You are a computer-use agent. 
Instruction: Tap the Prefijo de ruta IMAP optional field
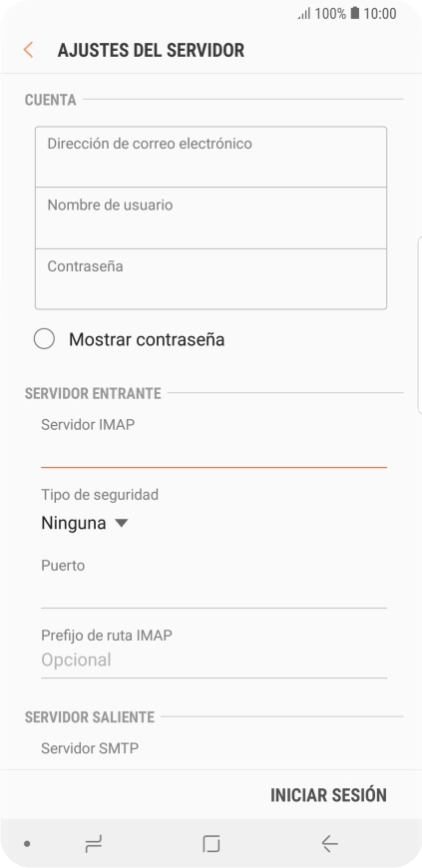pyautogui.click(x=213, y=660)
